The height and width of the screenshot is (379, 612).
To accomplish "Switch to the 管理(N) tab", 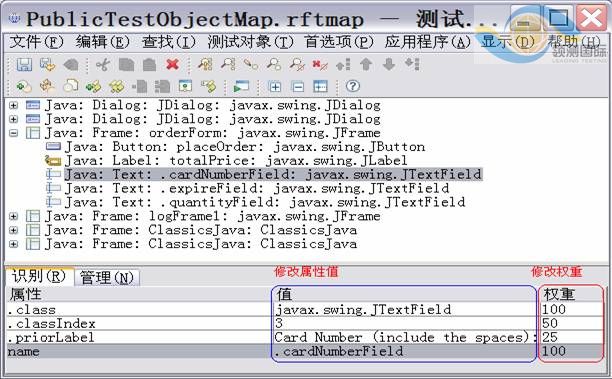I will pos(107,278).
